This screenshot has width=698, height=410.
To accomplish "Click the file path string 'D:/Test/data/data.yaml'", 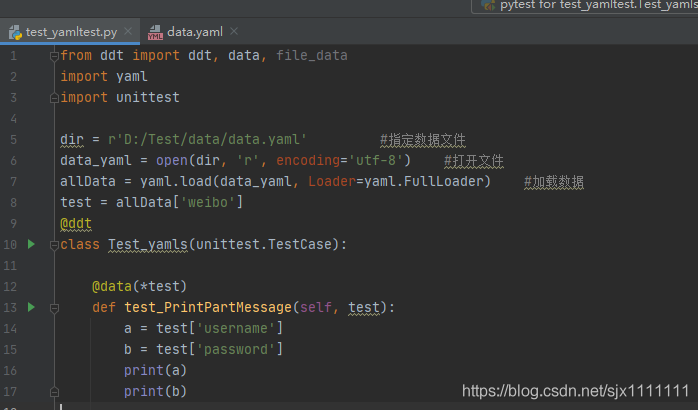I will [207, 139].
